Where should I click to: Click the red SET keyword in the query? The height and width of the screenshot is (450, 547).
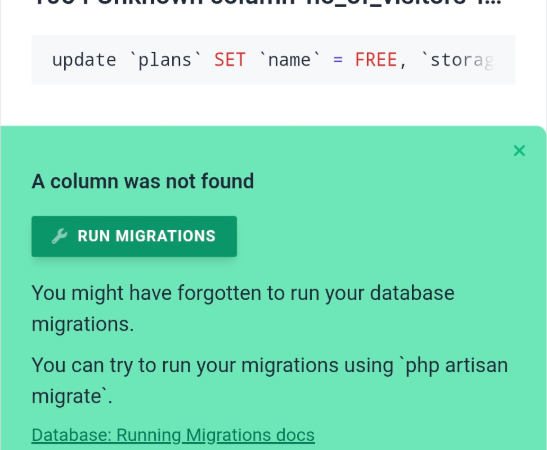[230, 60]
